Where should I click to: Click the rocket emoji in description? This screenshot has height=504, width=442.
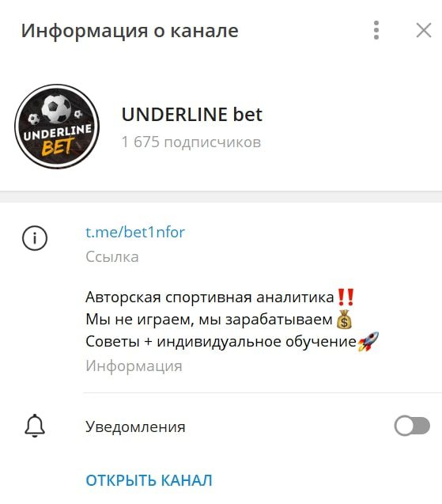pyautogui.click(x=368, y=341)
